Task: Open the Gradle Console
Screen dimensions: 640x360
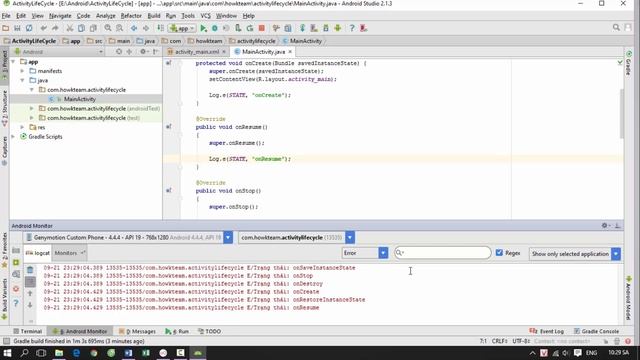Action: [x=596, y=331]
